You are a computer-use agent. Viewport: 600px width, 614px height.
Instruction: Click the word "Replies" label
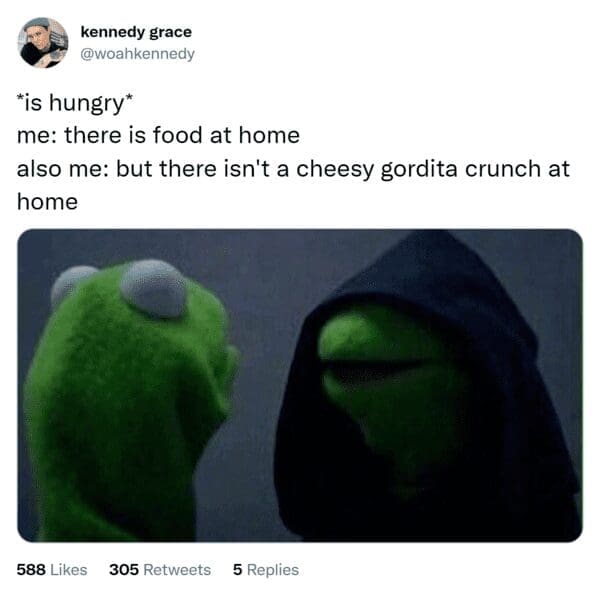273,570
